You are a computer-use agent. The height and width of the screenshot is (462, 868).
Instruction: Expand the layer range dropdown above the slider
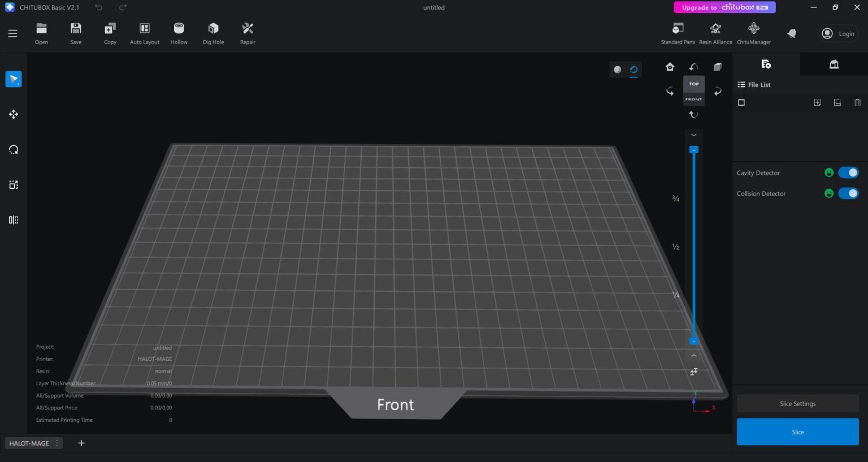pos(693,135)
